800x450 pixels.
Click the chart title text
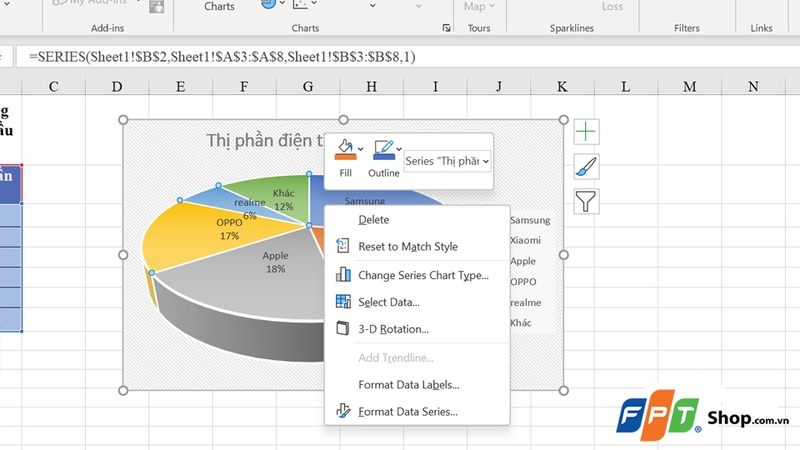[264, 140]
